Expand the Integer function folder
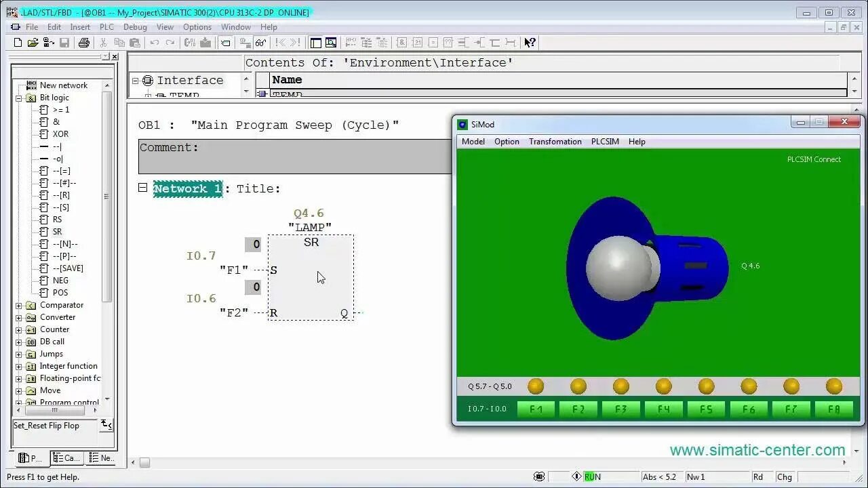This screenshot has width=868, height=488. pos(19,366)
